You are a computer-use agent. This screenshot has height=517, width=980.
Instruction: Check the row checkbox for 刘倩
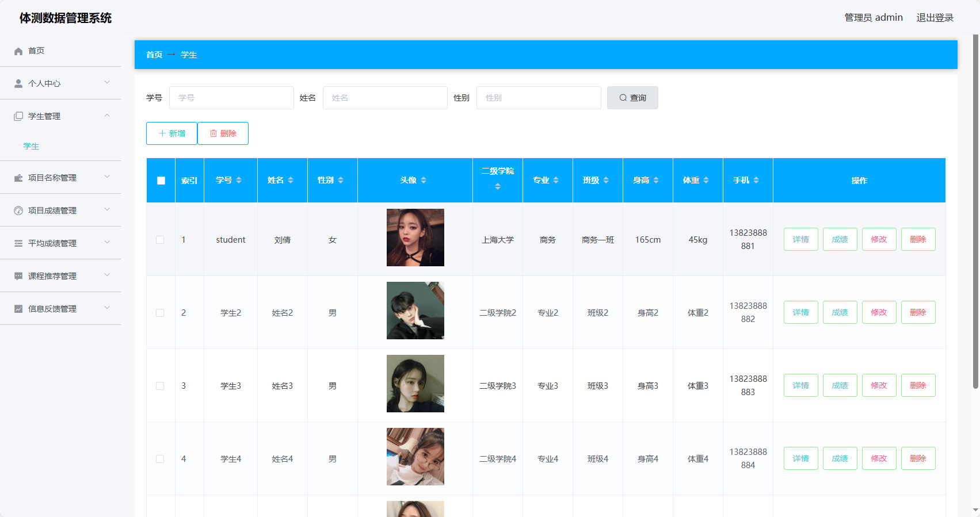coord(160,240)
